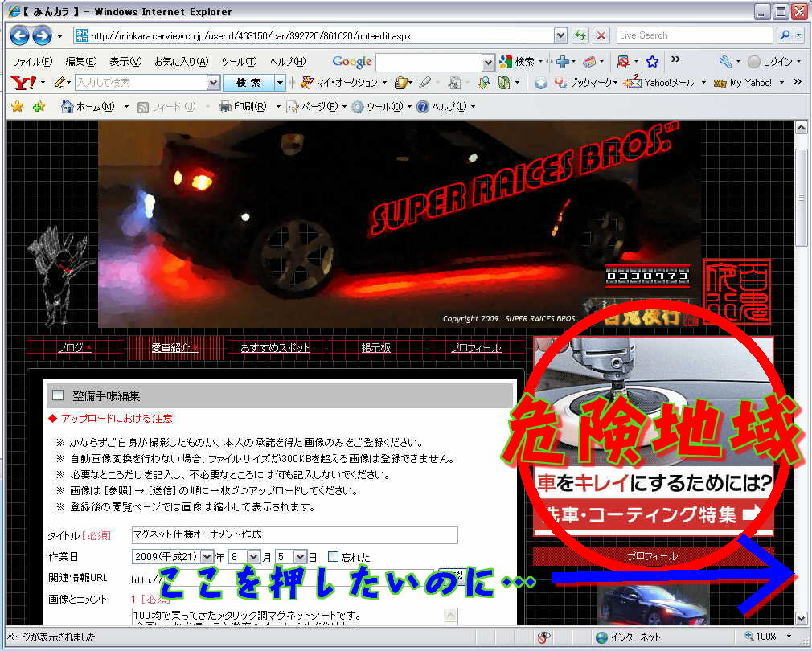Click the Yahoo!メール envelope icon
The image size is (812, 651).
point(632,81)
